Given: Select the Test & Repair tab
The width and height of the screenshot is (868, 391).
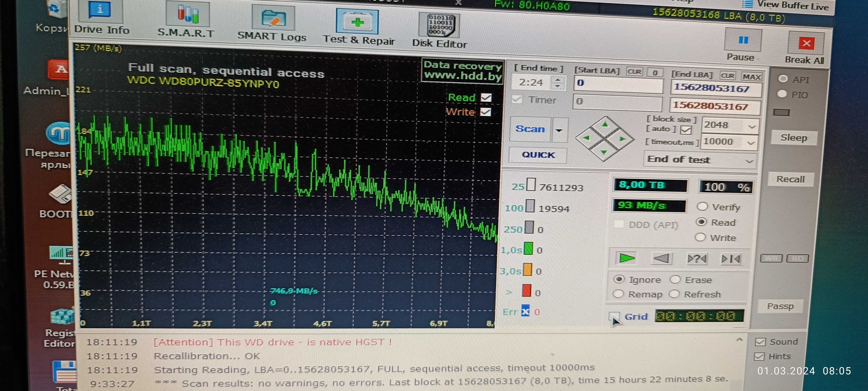Looking at the screenshot, I should pyautogui.click(x=359, y=27).
